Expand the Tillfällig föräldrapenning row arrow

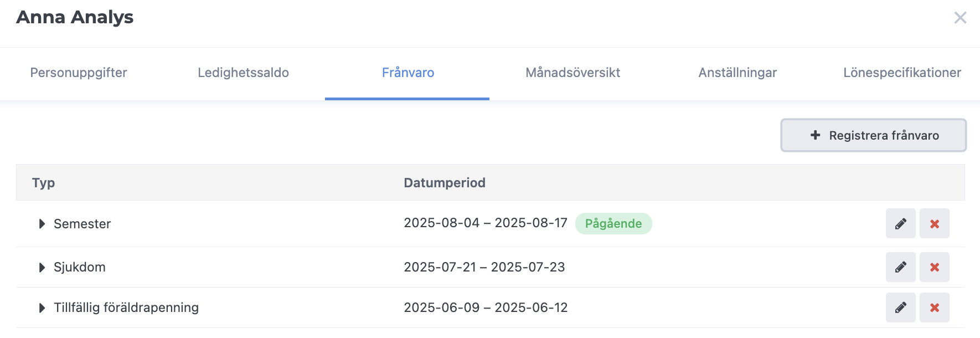(42, 308)
